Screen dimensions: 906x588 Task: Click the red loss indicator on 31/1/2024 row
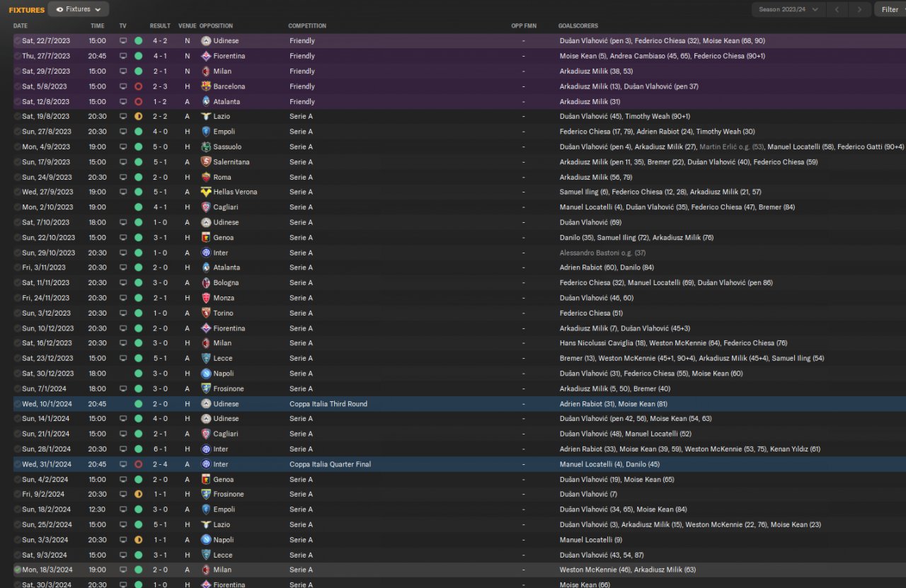pos(138,464)
